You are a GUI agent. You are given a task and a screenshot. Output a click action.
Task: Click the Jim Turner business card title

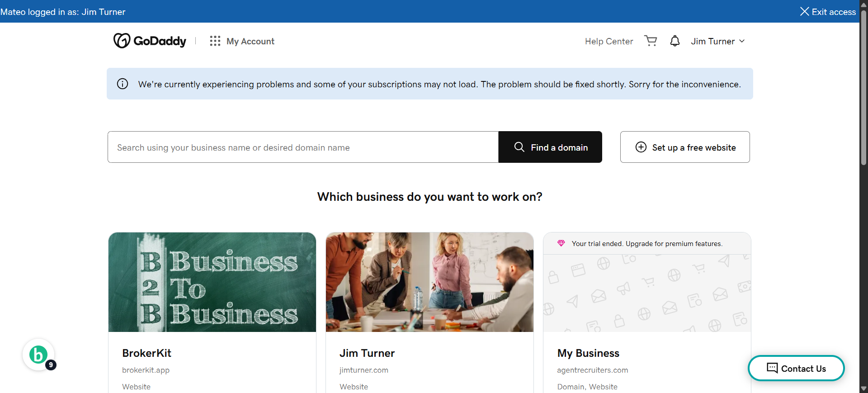pyautogui.click(x=367, y=353)
